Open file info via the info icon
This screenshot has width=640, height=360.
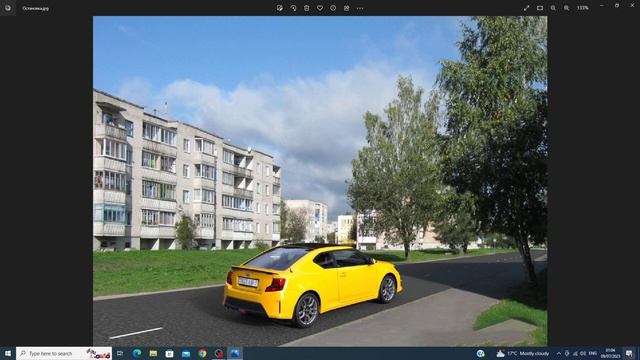[x=333, y=8]
